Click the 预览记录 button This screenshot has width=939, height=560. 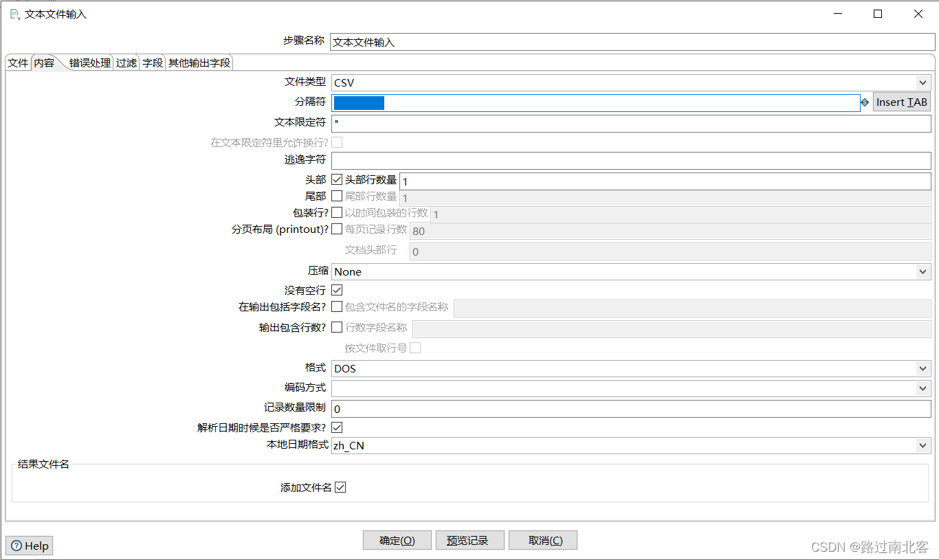(x=470, y=540)
